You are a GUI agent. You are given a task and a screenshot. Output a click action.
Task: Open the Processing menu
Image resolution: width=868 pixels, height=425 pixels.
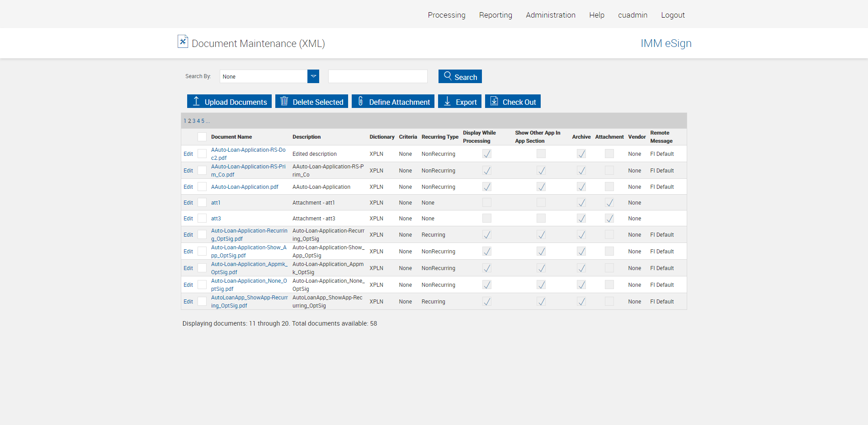pos(446,15)
